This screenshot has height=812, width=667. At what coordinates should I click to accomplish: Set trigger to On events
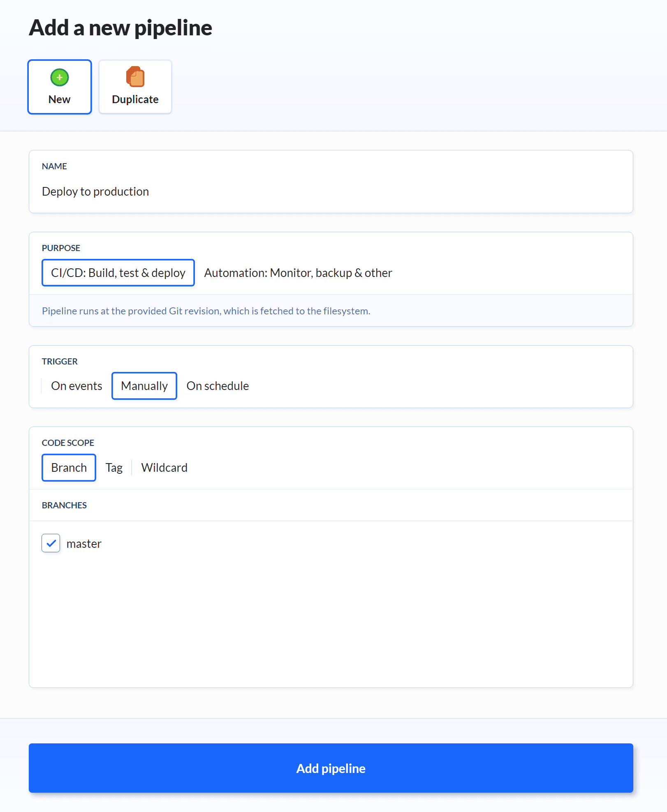[x=76, y=385]
